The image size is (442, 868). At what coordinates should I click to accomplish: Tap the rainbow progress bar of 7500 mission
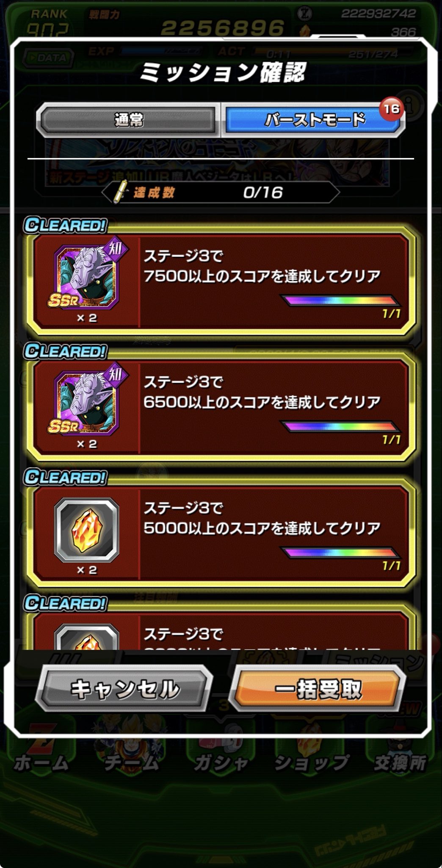[x=341, y=301]
